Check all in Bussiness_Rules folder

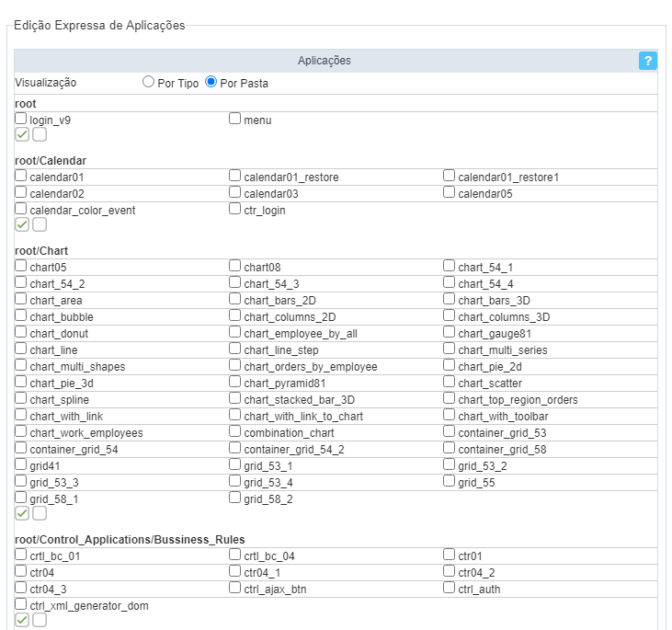22,620
